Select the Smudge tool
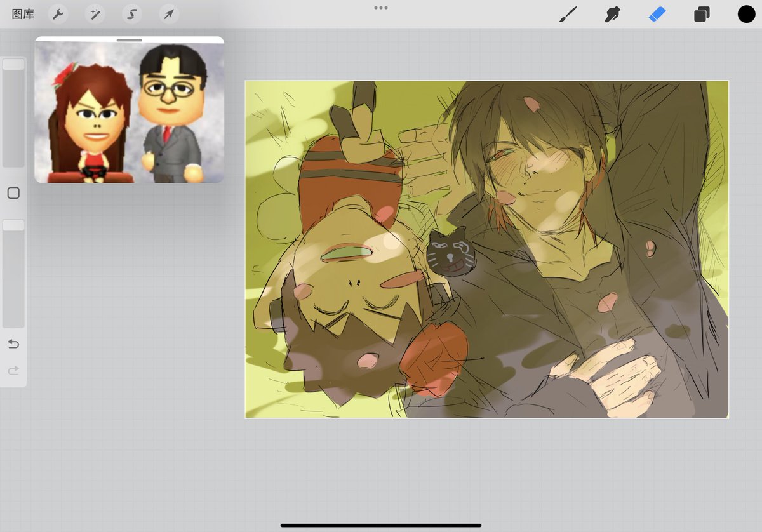The image size is (762, 532). (x=612, y=14)
